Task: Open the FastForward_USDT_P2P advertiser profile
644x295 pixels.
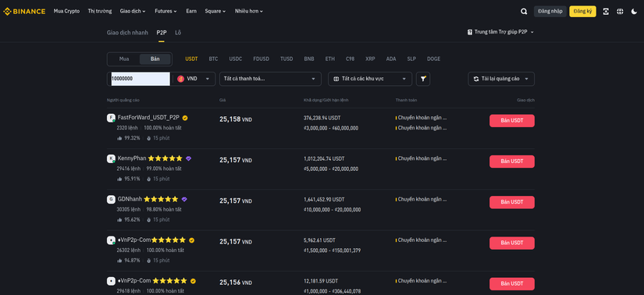Action: (148, 118)
